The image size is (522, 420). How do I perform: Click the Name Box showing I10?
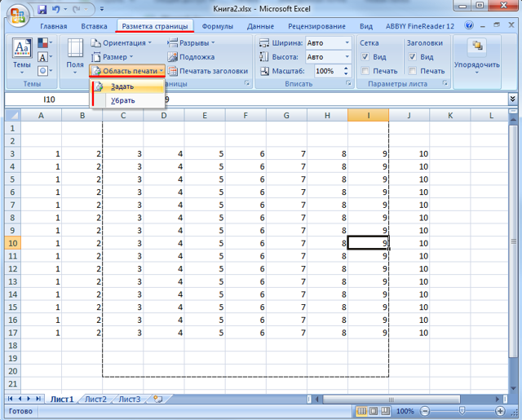coord(49,99)
